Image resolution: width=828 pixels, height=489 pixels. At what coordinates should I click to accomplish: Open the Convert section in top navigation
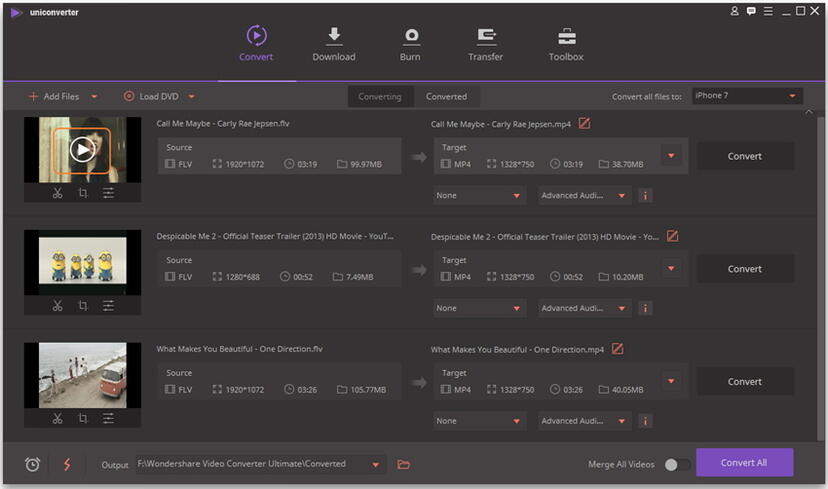click(x=256, y=44)
